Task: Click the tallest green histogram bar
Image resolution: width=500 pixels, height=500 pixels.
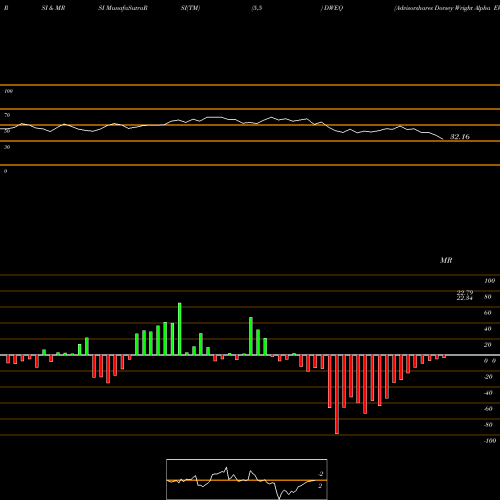Action: [180, 329]
